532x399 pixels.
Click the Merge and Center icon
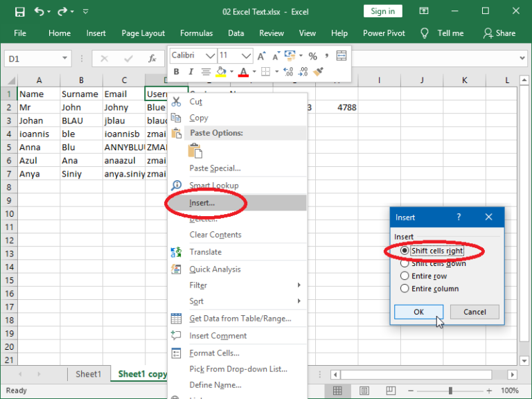(342, 55)
